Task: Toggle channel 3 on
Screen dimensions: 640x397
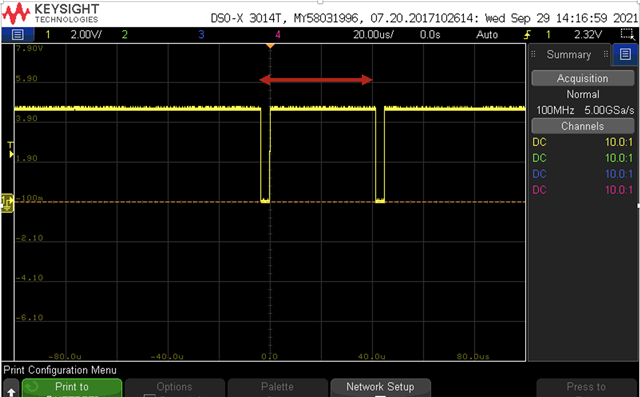Action: coord(201,35)
